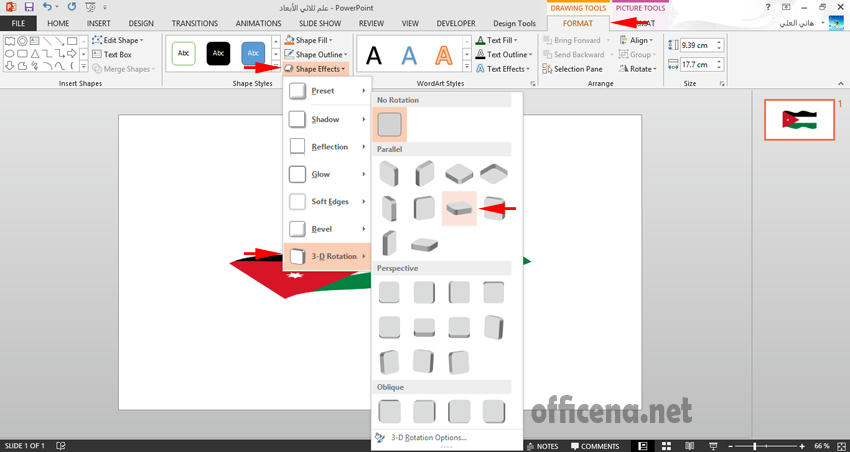Click the Undo arrow icon
Image resolution: width=850 pixels, height=452 pixels.
point(47,8)
